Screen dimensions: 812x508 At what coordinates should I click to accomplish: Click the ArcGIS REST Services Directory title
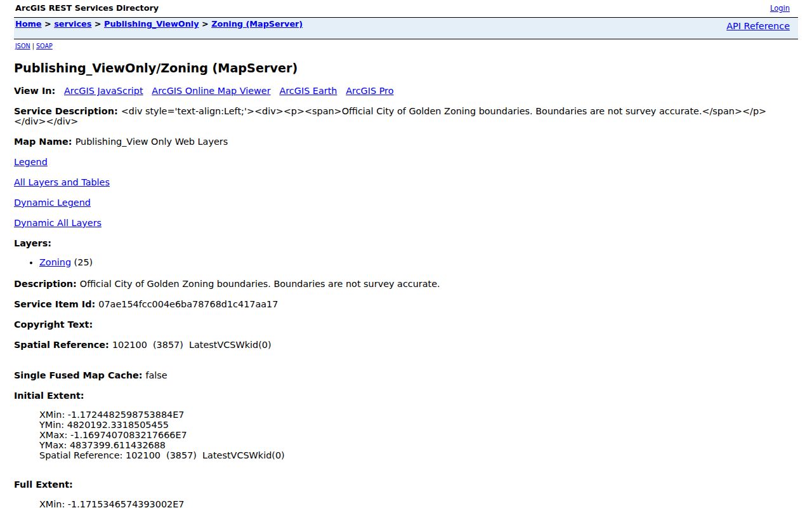pos(87,8)
